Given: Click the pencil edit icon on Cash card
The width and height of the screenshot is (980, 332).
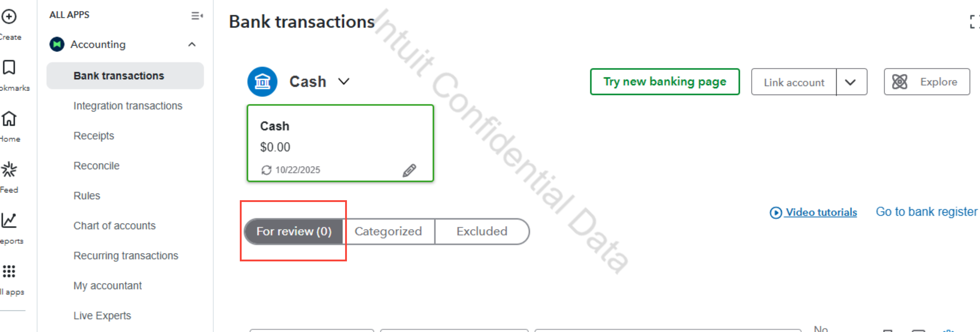Looking at the screenshot, I should (x=409, y=170).
